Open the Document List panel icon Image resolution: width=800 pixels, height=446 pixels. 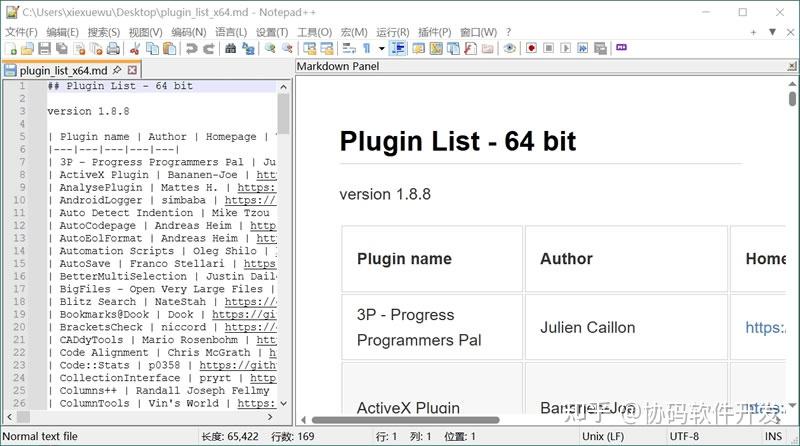(x=453, y=48)
